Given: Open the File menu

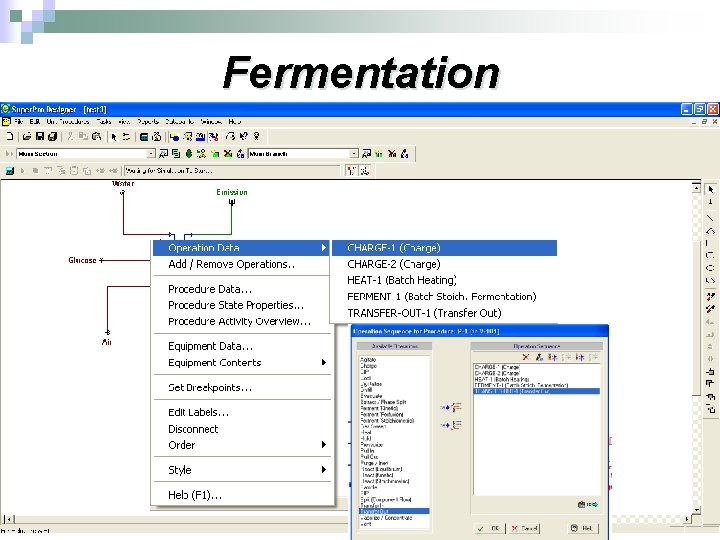Looking at the screenshot, I should coord(19,122).
